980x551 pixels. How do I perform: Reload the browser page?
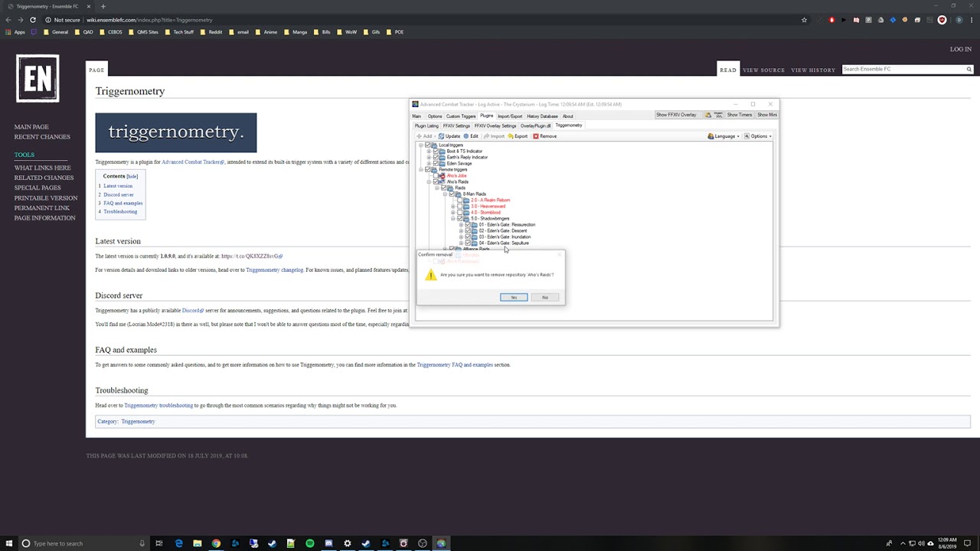tap(33, 20)
